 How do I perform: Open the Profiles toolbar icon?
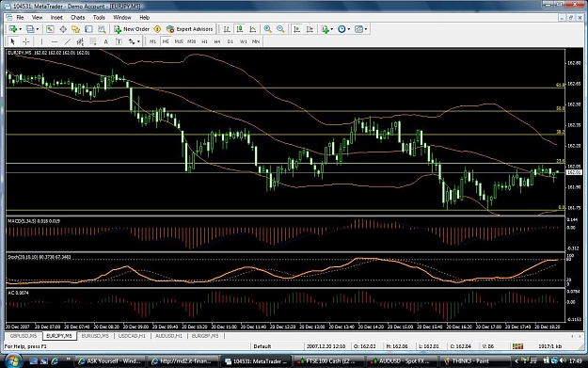[30, 29]
